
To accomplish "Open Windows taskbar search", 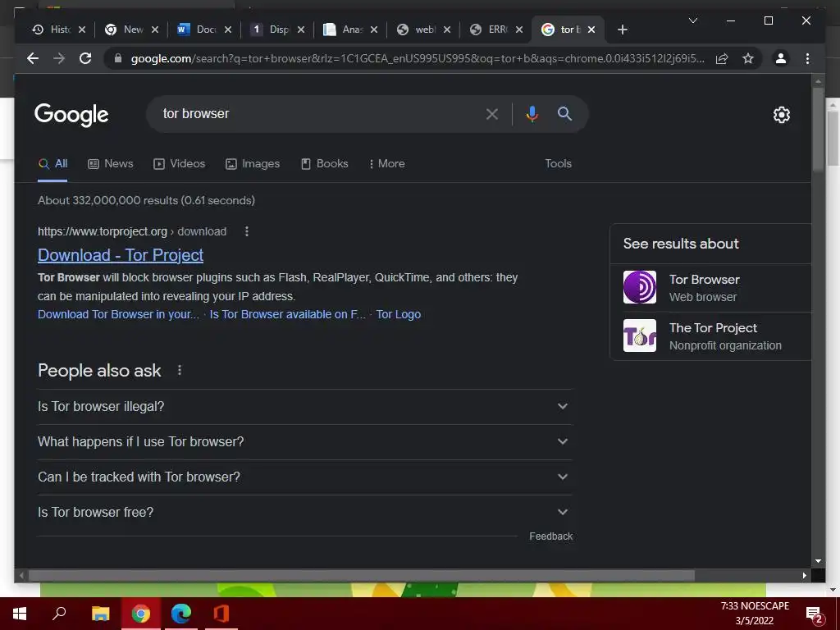I will [x=59, y=614].
